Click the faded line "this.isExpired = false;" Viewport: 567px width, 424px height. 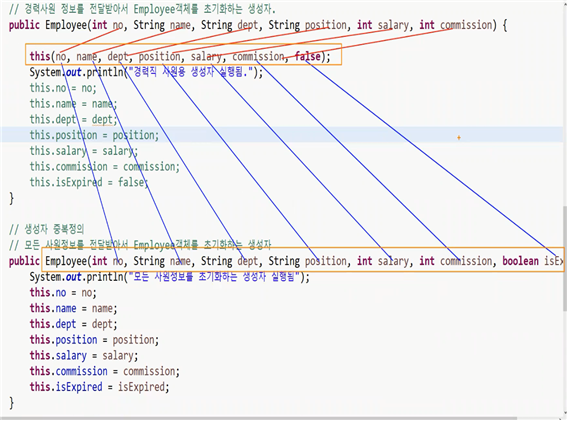[x=89, y=182]
